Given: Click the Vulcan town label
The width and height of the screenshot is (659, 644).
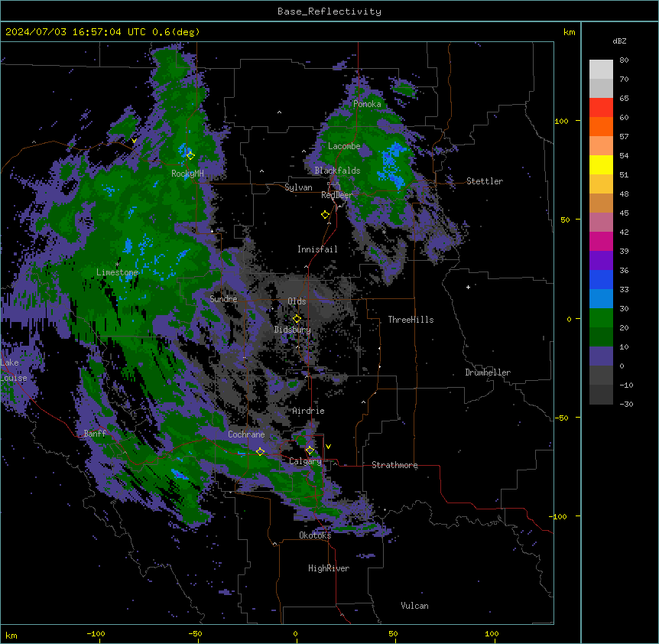Looking at the screenshot, I should click(x=415, y=606).
